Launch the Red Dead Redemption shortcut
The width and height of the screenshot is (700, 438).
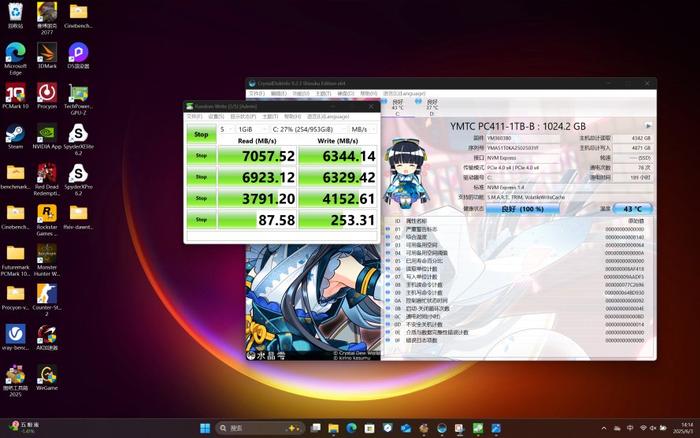click(x=47, y=179)
